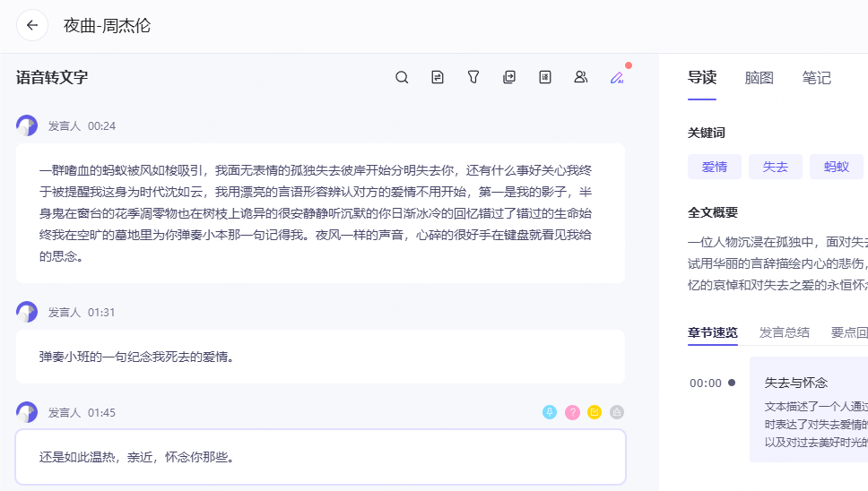
Task: Click the speaker avatar at 01:45
Action: (27, 412)
